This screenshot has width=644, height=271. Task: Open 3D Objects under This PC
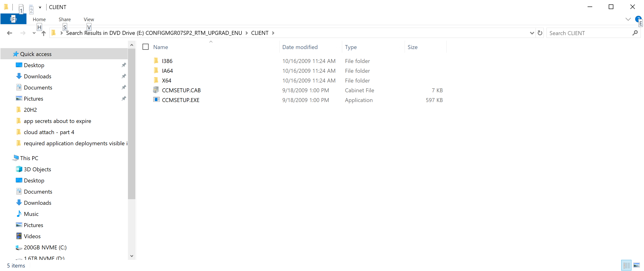click(37, 169)
